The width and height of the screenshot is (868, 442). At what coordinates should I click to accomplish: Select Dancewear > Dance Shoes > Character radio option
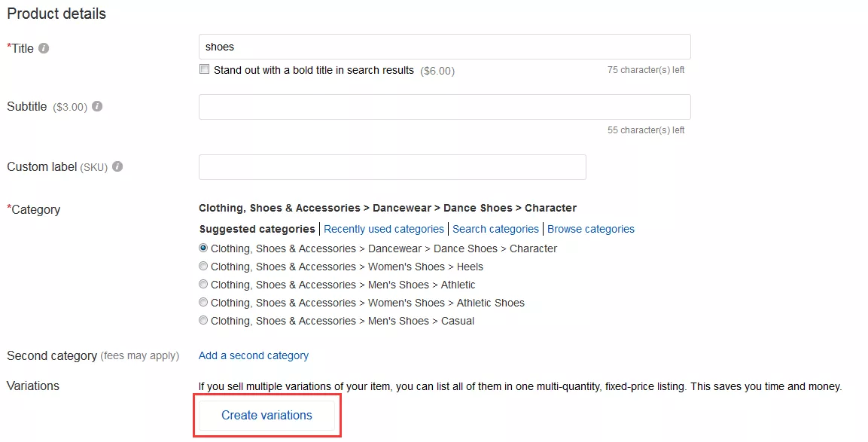pos(203,248)
